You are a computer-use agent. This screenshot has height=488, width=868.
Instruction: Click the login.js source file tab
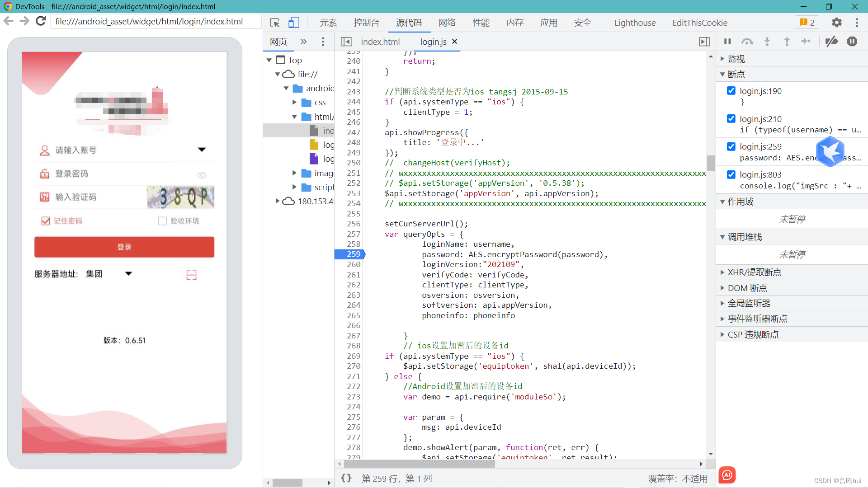434,41
